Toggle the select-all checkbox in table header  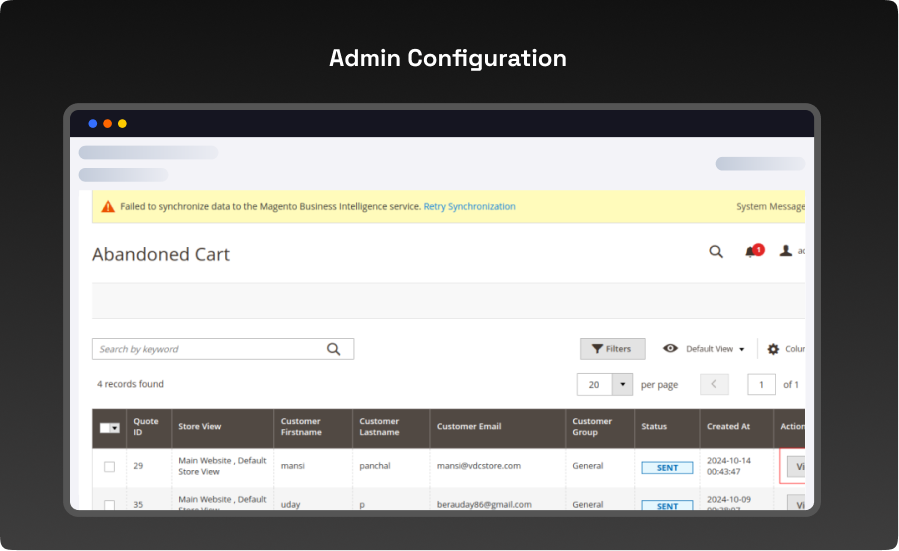[106, 427]
